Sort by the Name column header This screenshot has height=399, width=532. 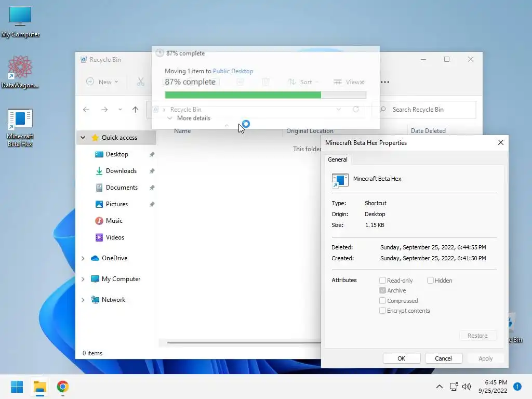[x=182, y=130]
